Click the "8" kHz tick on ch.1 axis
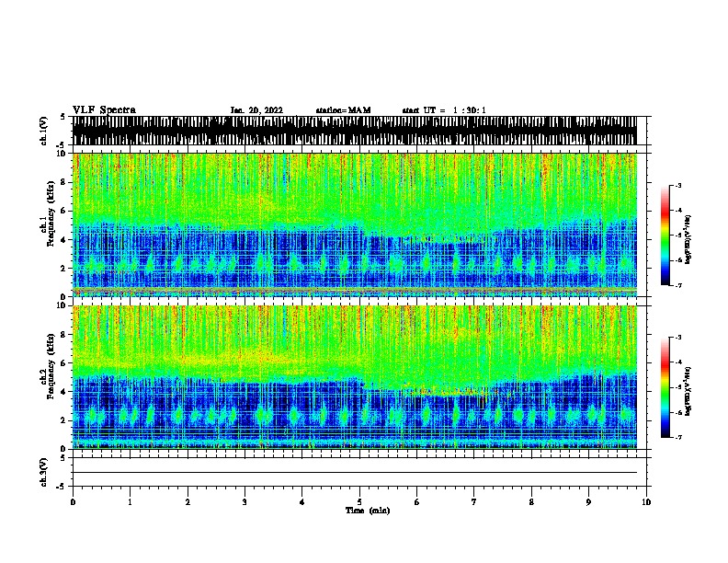This screenshot has height=563, width=728. point(63,182)
